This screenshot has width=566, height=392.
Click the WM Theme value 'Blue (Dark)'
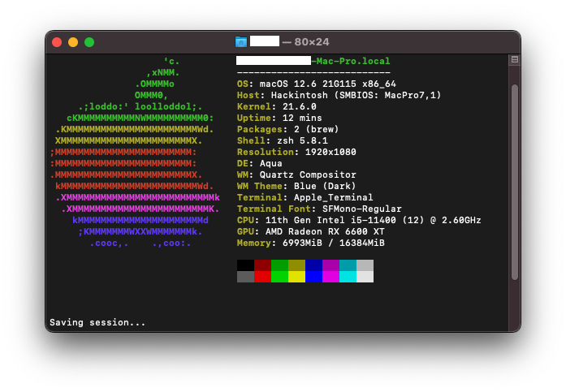coord(325,186)
